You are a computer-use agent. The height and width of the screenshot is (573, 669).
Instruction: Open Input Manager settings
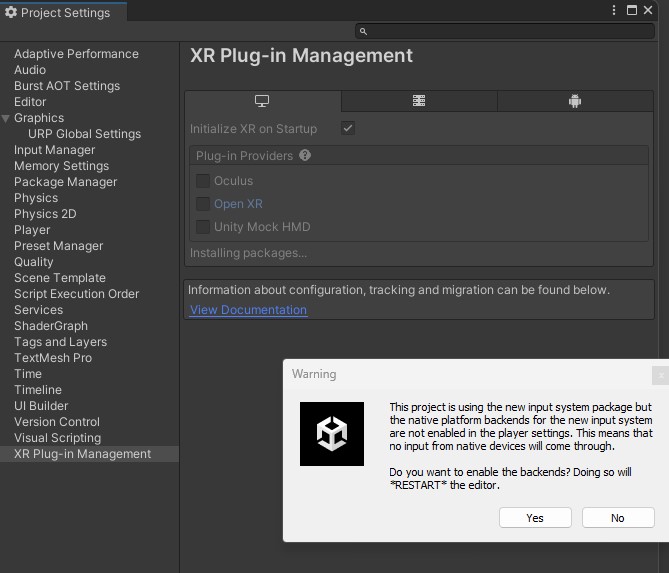click(54, 150)
